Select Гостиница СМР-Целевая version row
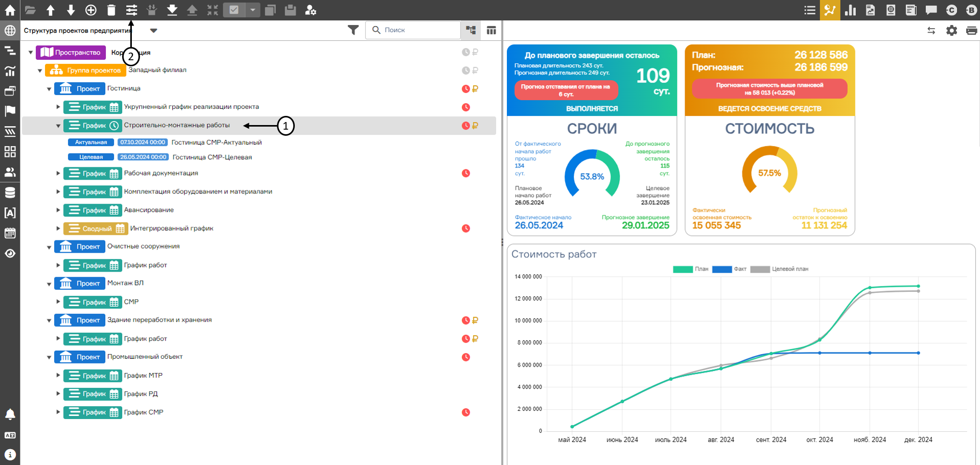Image resolution: width=980 pixels, height=465 pixels. (x=259, y=157)
